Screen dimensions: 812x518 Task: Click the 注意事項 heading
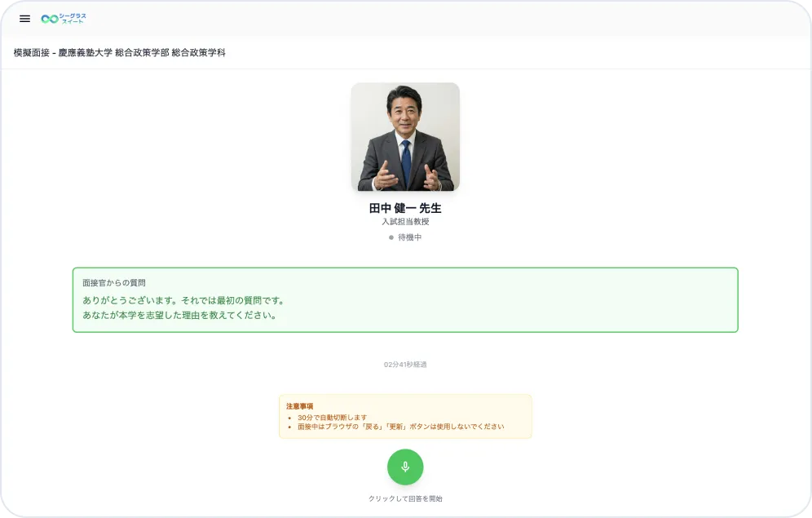299,406
